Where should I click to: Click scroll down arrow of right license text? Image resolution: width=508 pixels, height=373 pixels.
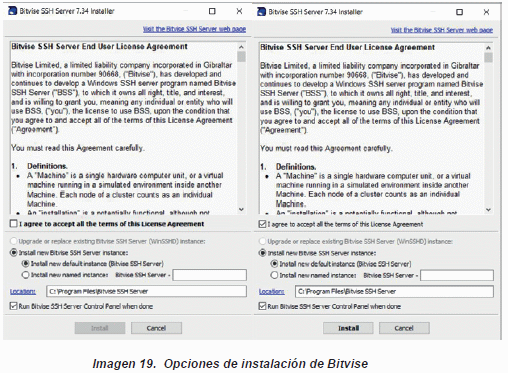(488, 210)
